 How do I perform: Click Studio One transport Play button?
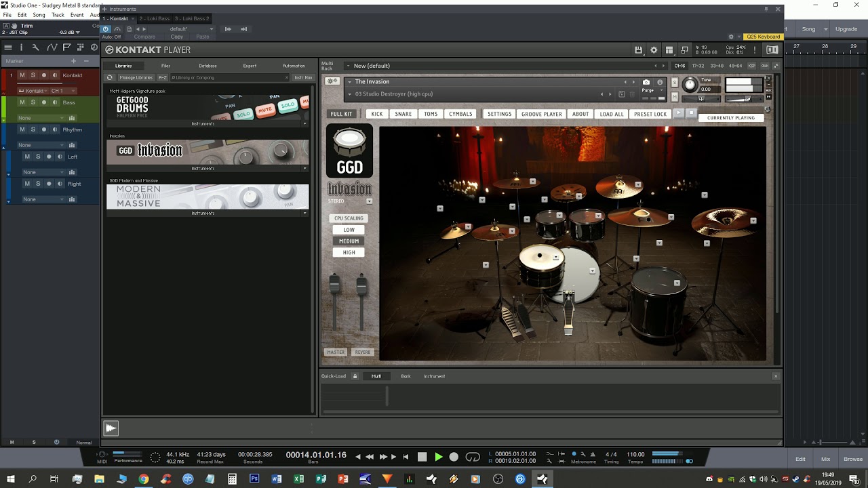coord(438,457)
